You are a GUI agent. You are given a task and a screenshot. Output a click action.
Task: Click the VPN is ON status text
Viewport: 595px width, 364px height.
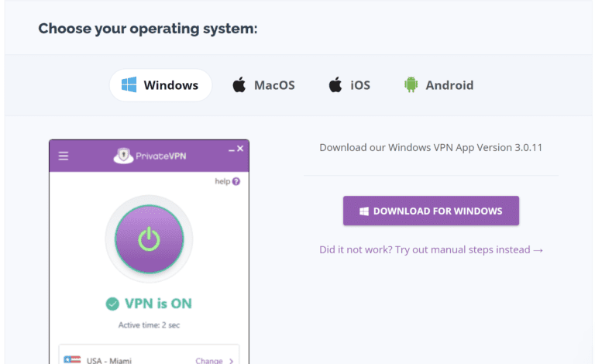[x=158, y=304]
